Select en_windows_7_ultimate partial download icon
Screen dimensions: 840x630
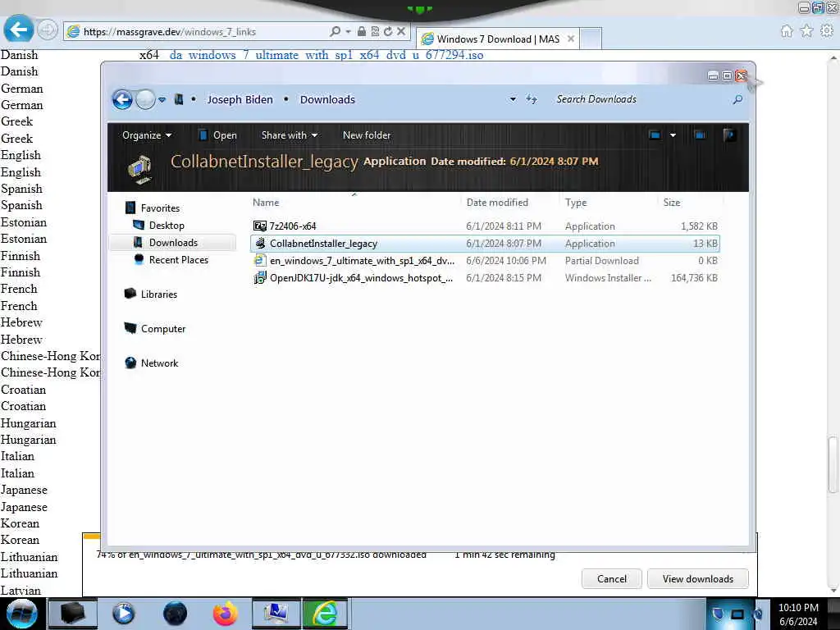tap(260, 260)
